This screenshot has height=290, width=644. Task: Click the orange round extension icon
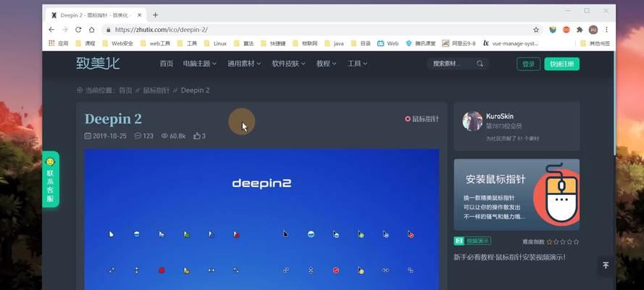tap(566, 30)
